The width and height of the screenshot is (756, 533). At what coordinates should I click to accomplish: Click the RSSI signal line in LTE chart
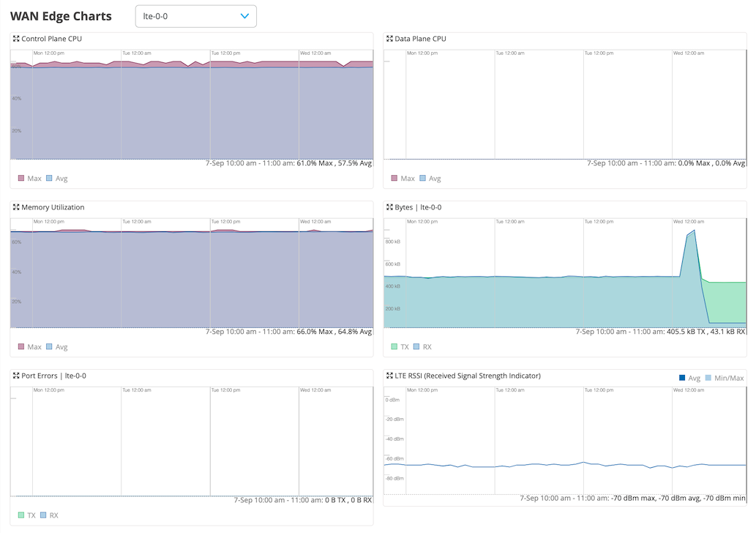coord(512,466)
